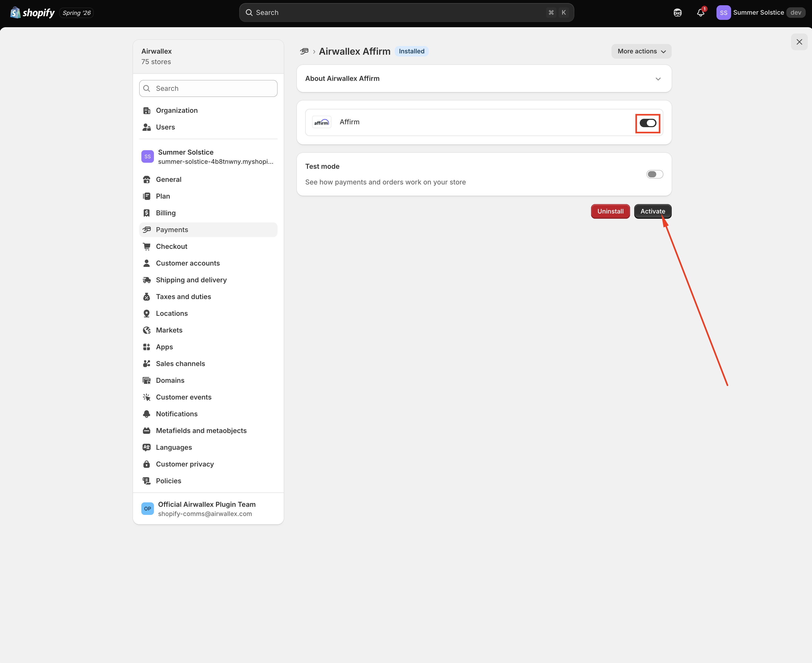Screen dimensions: 812x663
Task: Select the Payments settings item
Action: (x=208, y=230)
